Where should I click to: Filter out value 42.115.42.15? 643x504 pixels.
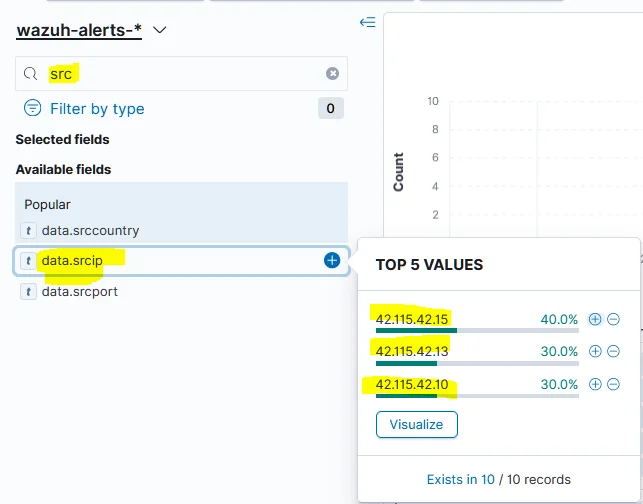click(x=613, y=319)
